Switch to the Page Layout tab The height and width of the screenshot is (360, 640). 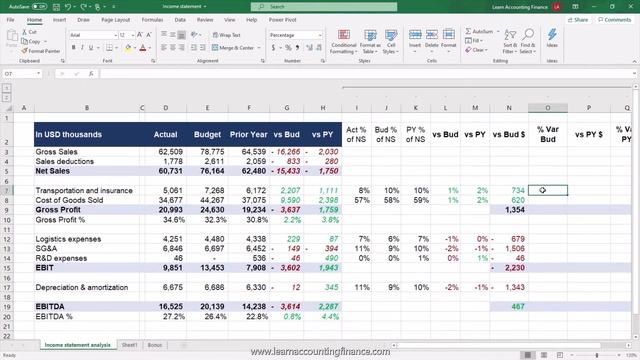(116, 20)
